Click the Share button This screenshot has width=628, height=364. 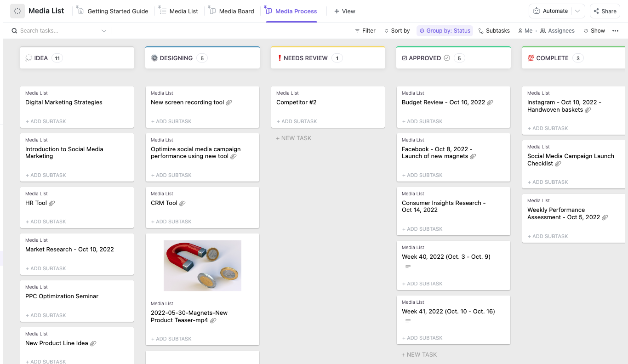pyautogui.click(x=605, y=11)
